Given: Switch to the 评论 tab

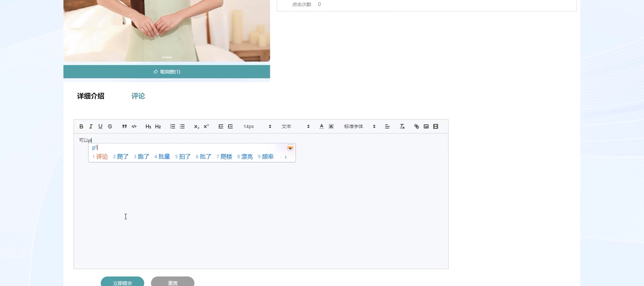Looking at the screenshot, I should click(x=138, y=96).
